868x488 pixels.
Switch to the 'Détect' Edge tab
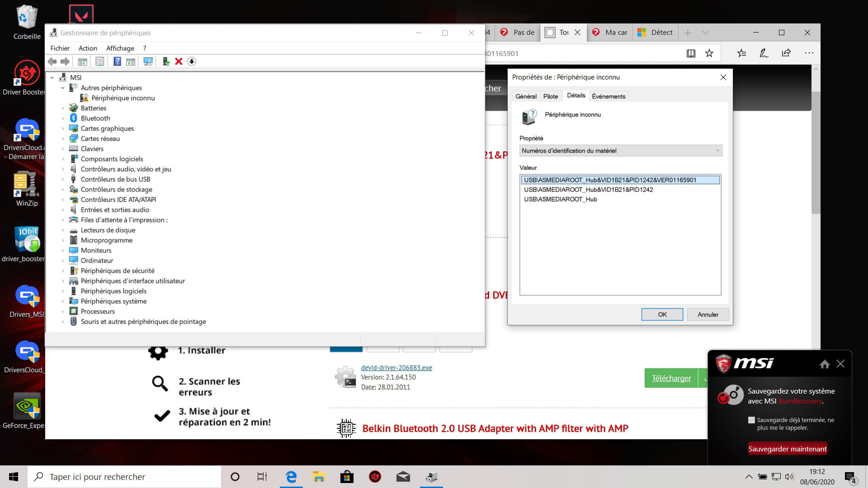(x=655, y=33)
